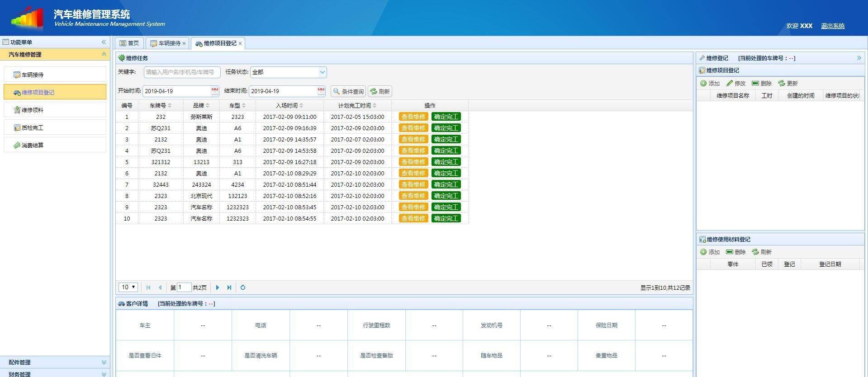
Task: Focus the 关键字 search input field
Action: (x=182, y=72)
